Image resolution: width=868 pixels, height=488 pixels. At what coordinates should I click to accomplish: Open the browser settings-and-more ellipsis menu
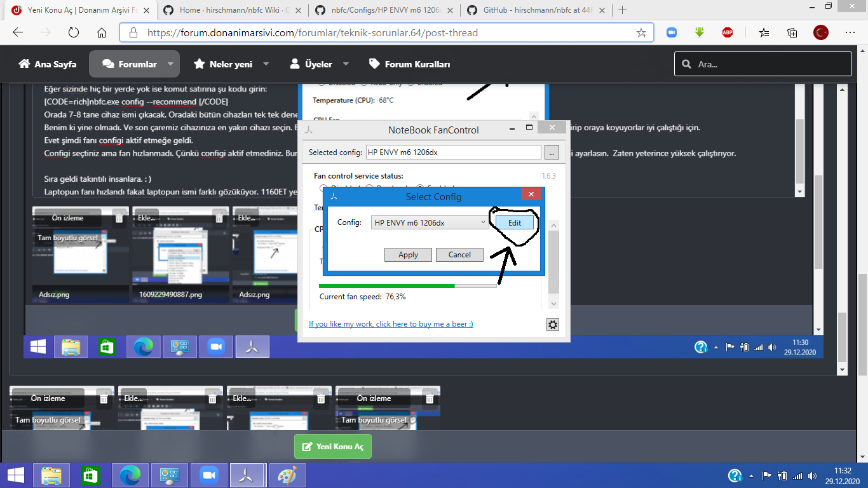850,32
